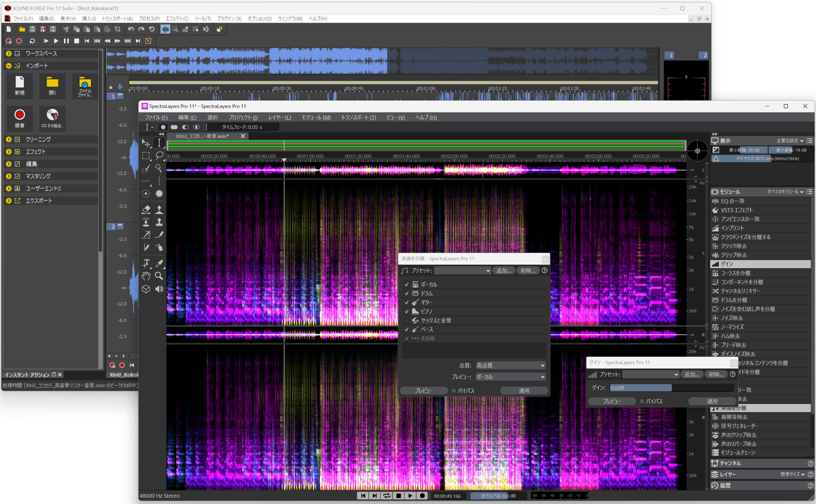Click the タイムフェード 0.05 s field
The height and width of the screenshot is (504, 816).
pos(242,127)
